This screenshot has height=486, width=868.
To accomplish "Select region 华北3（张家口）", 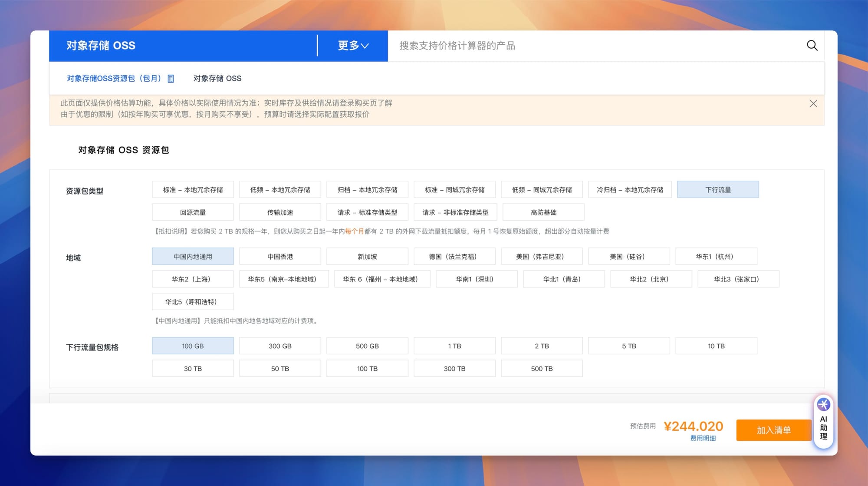I will (738, 279).
